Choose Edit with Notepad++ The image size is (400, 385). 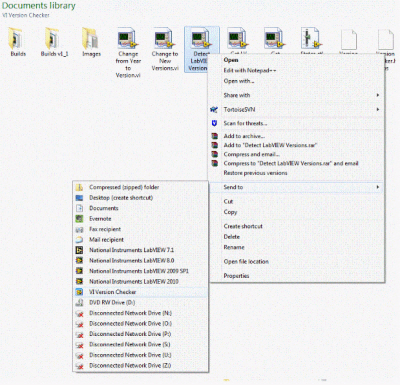point(250,70)
